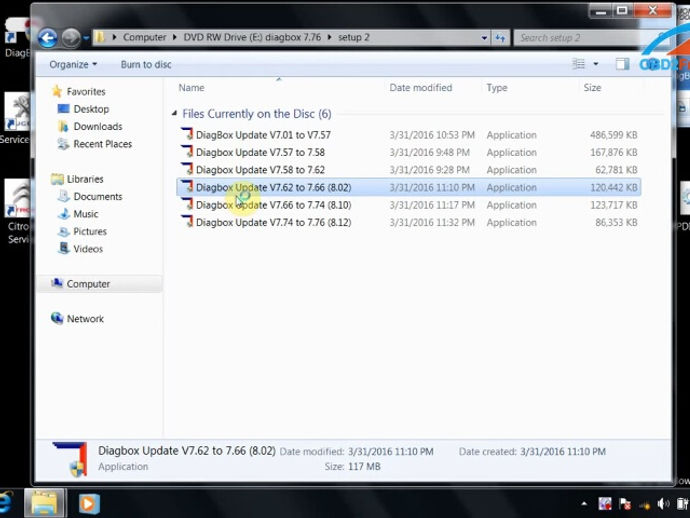Sort files by the Name column
690x518 pixels.
191,88
